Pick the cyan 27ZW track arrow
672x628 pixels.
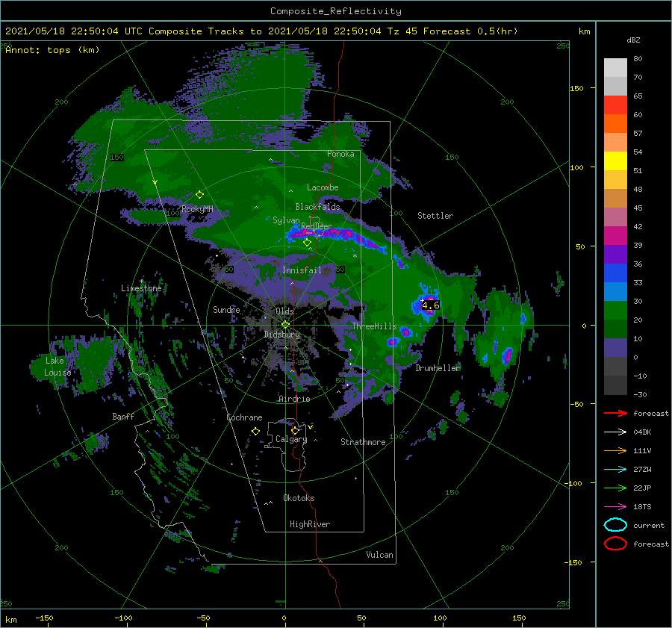coord(615,470)
